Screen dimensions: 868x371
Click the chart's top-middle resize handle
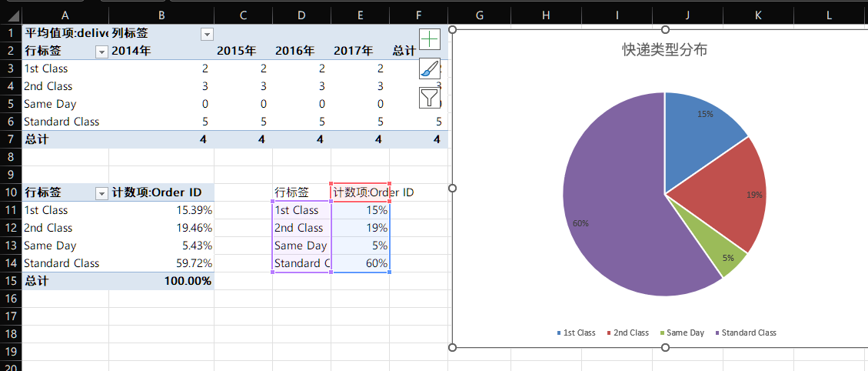[665, 29]
